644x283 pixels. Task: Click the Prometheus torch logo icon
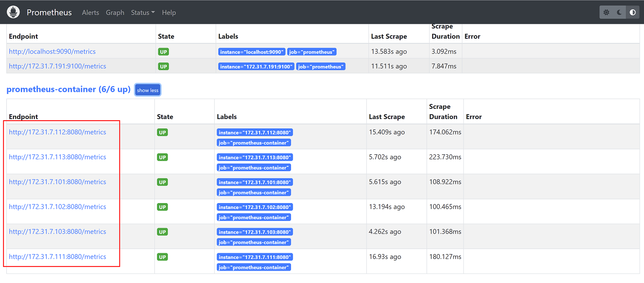pyautogui.click(x=13, y=12)
